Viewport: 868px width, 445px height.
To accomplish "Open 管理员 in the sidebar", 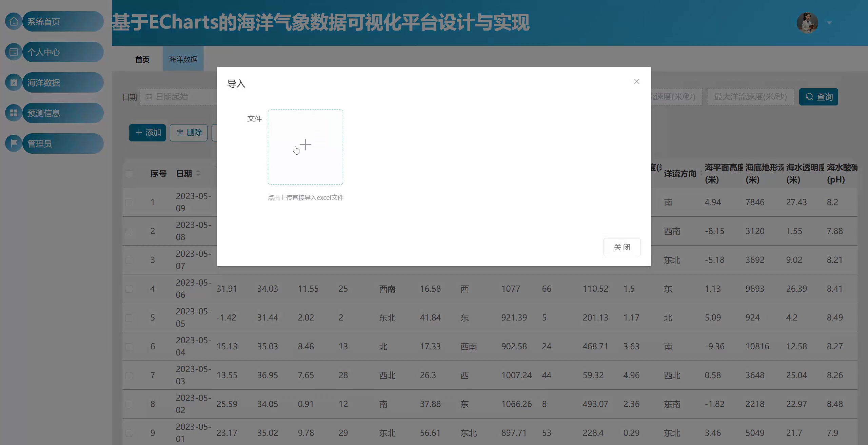I will (63, 143).
